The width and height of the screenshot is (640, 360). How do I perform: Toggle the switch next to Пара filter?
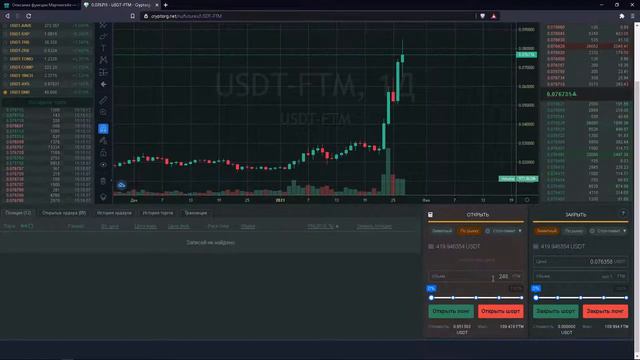point(26,226)
